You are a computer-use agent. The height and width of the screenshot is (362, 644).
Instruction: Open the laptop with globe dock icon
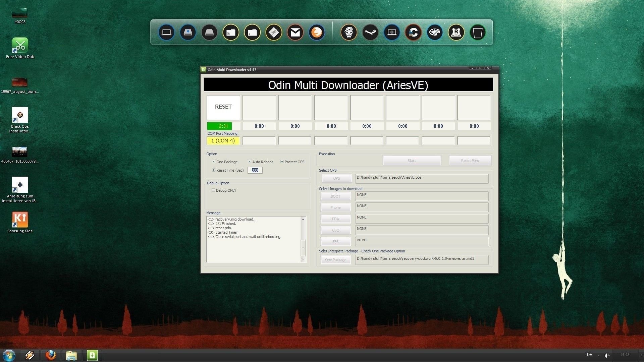[392, 33]
